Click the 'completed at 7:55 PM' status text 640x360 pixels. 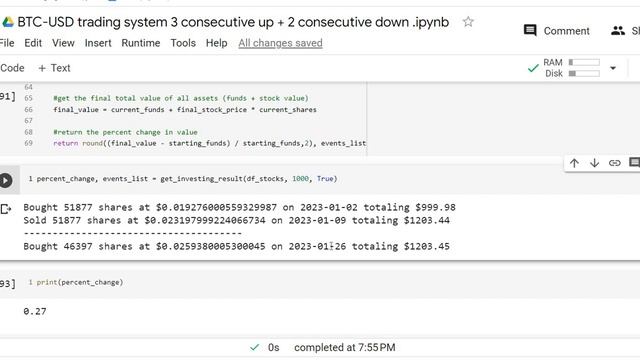point(344,347)
